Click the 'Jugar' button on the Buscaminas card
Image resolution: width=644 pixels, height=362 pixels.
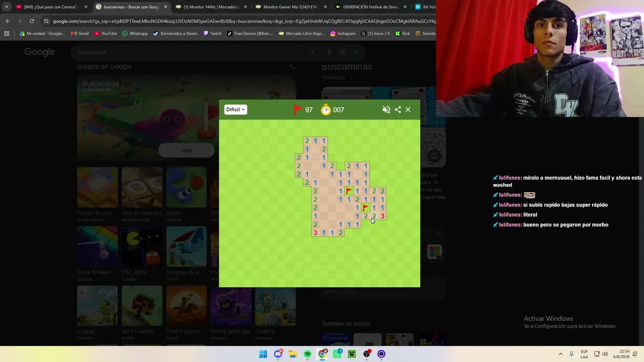[186, 150]
